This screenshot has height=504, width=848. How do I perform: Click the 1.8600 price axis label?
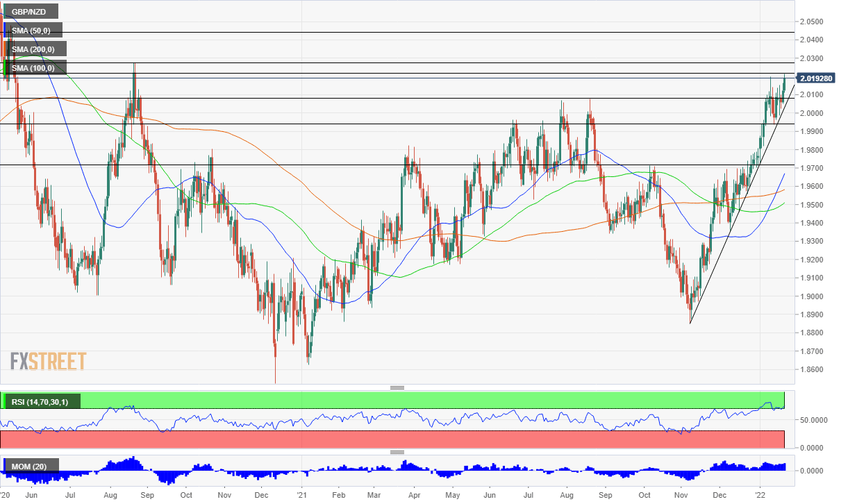pos(811,370)
